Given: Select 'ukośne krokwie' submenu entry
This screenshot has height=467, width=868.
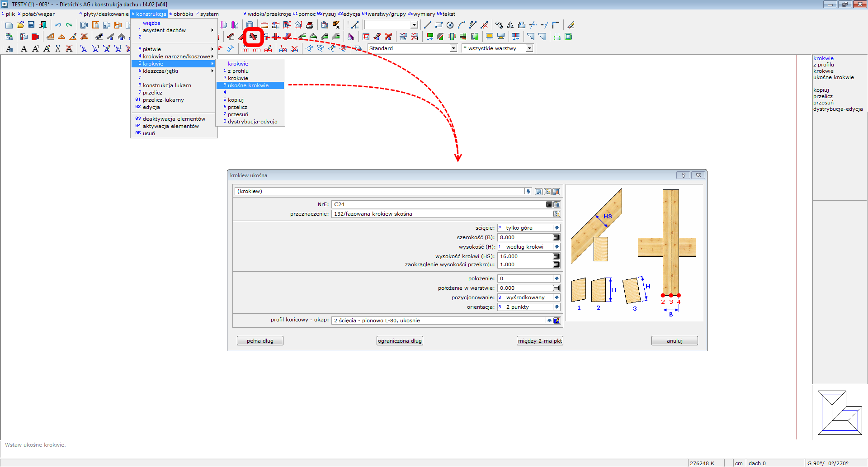Looking at the screenshot, I should pos(248,85).
